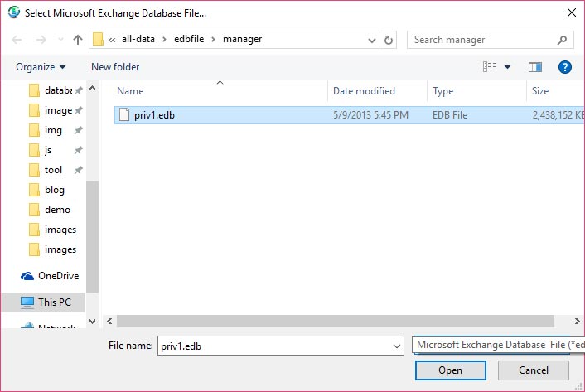The width and height of the screenshot is (585, 392).
Task: Select the blog folder in sidebar
Action: coord(55,190)
